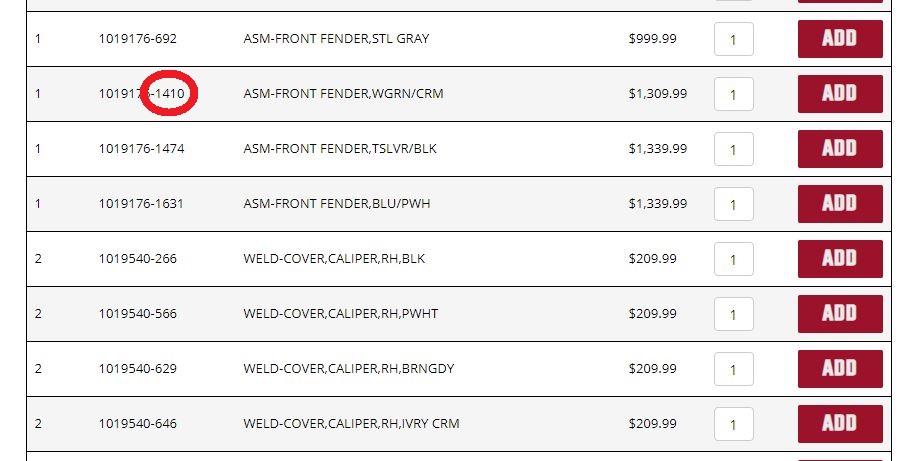Edit quantity for part 1019176-692
Viewport: 903px width, 461px height.
(733, 40)
